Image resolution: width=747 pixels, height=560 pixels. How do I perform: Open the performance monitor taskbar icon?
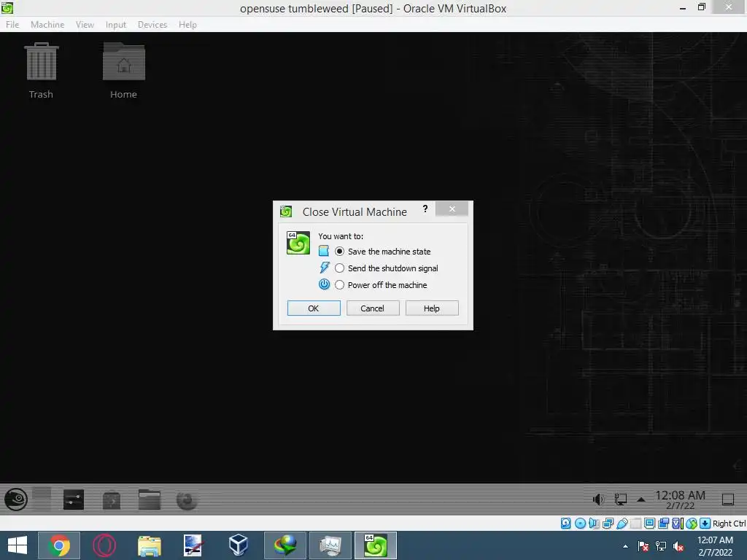[x=330, y=545]
